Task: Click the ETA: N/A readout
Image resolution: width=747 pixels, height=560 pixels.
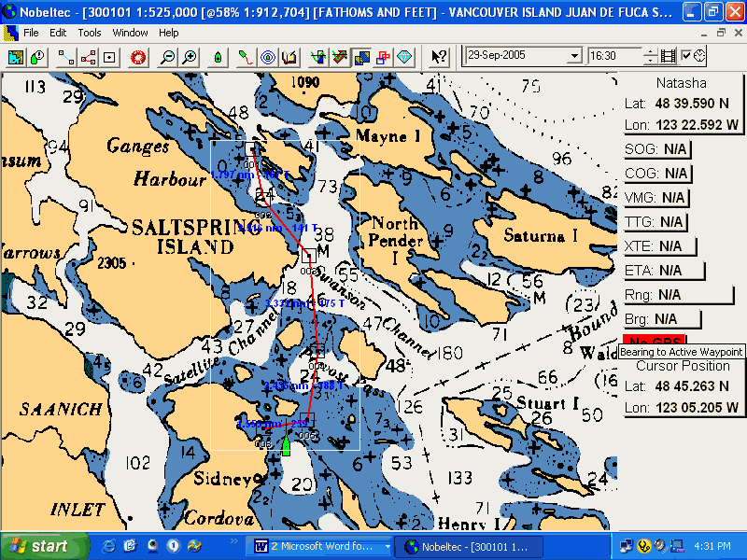Action: [x=664, y=271]
